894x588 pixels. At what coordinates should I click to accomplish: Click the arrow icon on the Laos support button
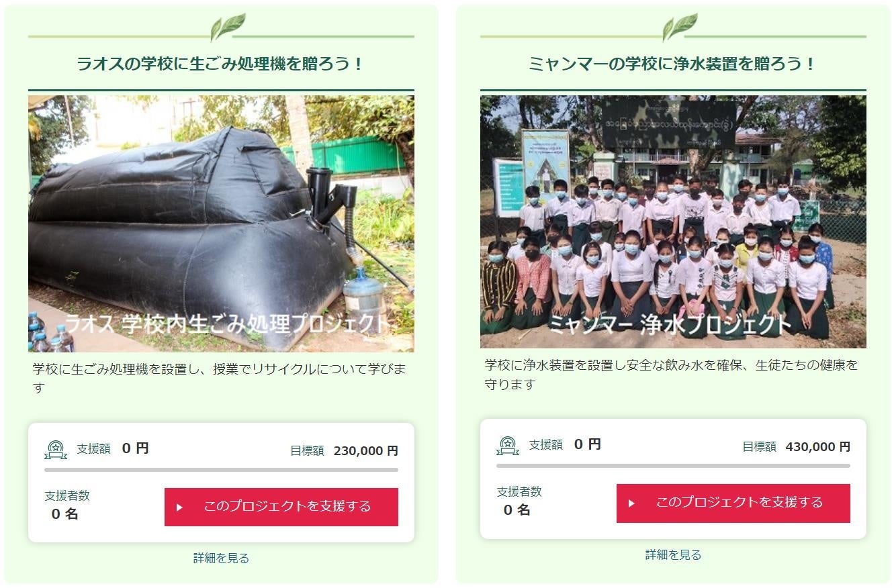click(x=179, y=507)
